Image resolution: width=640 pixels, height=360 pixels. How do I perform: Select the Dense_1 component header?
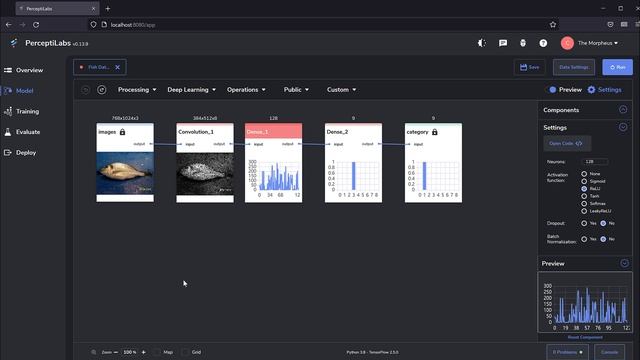(273, 131)
